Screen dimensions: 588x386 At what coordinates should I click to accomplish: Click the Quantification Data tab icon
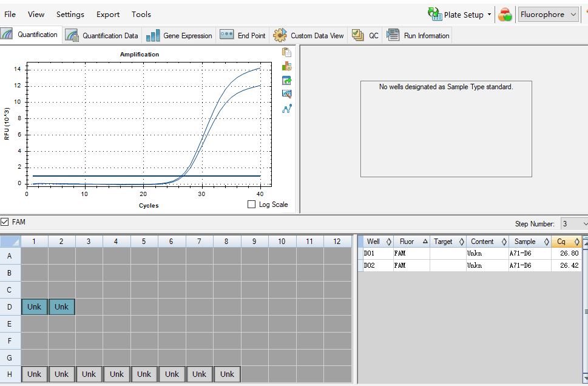(x=72, y=35)
